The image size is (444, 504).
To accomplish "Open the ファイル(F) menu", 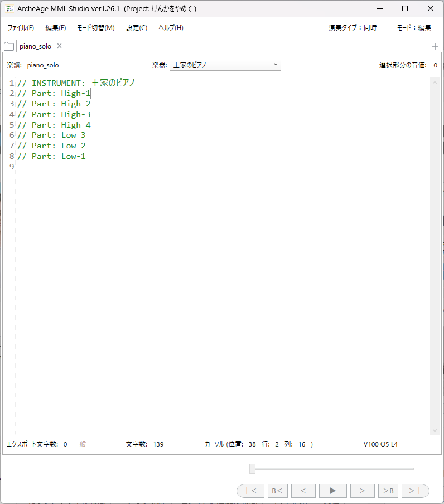I will click(x=21, y=28).
